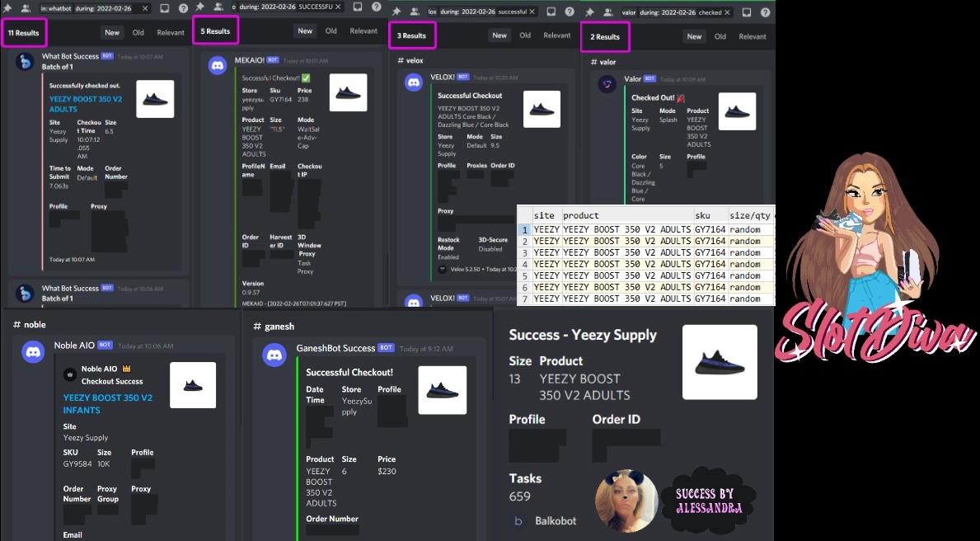This screenshot has height=541, width=980.
Task: Open the MEKAIO! bot avatar
Action: [218, 65]
